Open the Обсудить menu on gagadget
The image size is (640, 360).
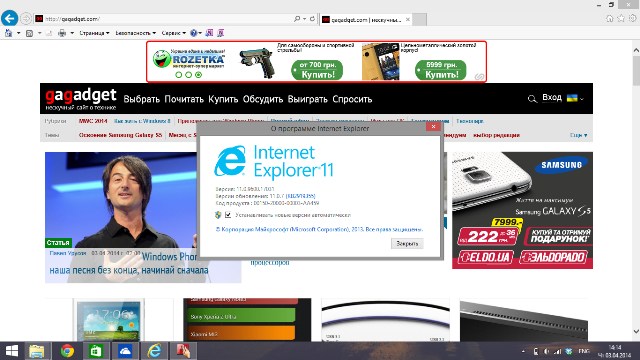[x=262, y=99]
